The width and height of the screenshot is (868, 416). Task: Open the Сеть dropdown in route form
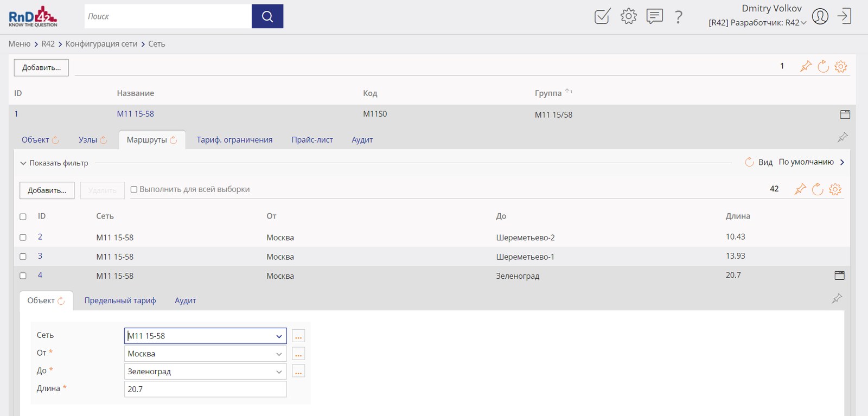point(279,336)
